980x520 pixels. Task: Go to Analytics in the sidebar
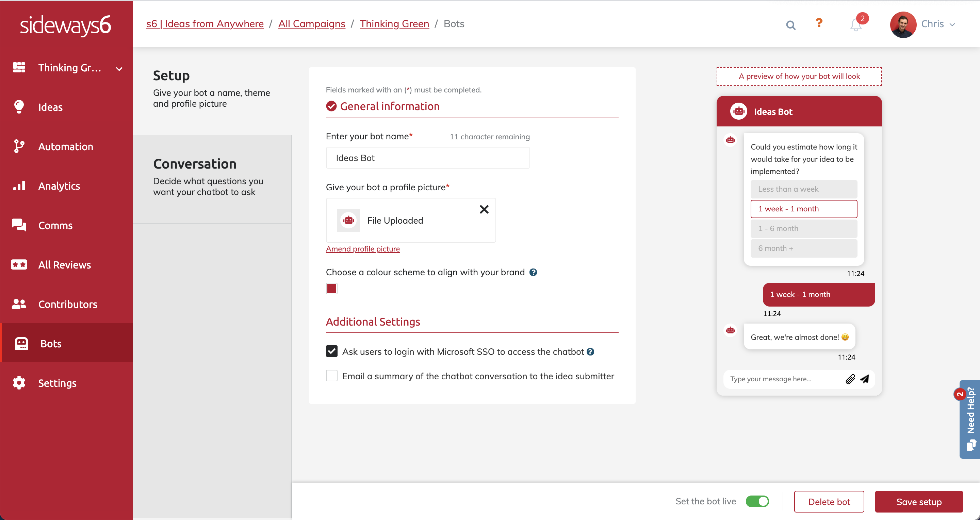pos(59,186)
